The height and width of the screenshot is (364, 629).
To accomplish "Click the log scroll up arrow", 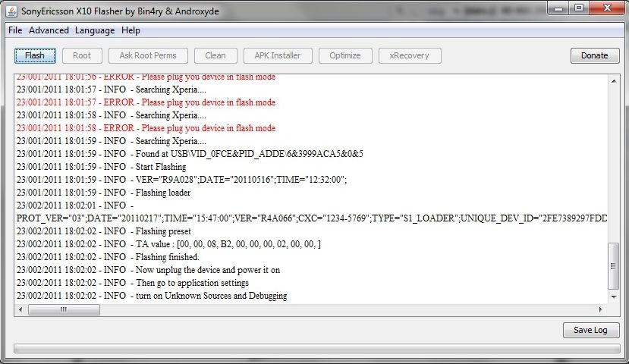I will (x=614, y=81).
